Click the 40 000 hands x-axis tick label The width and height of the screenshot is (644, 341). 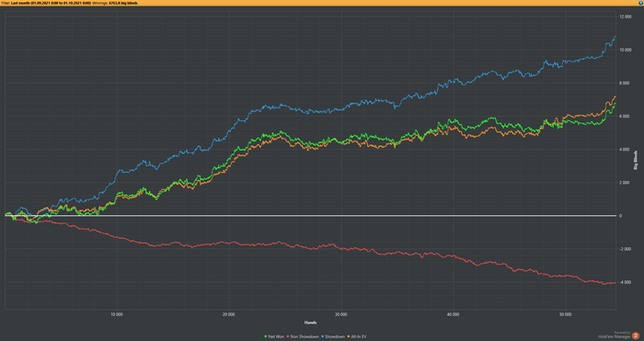pyautogui.click(x=453, y=314)
